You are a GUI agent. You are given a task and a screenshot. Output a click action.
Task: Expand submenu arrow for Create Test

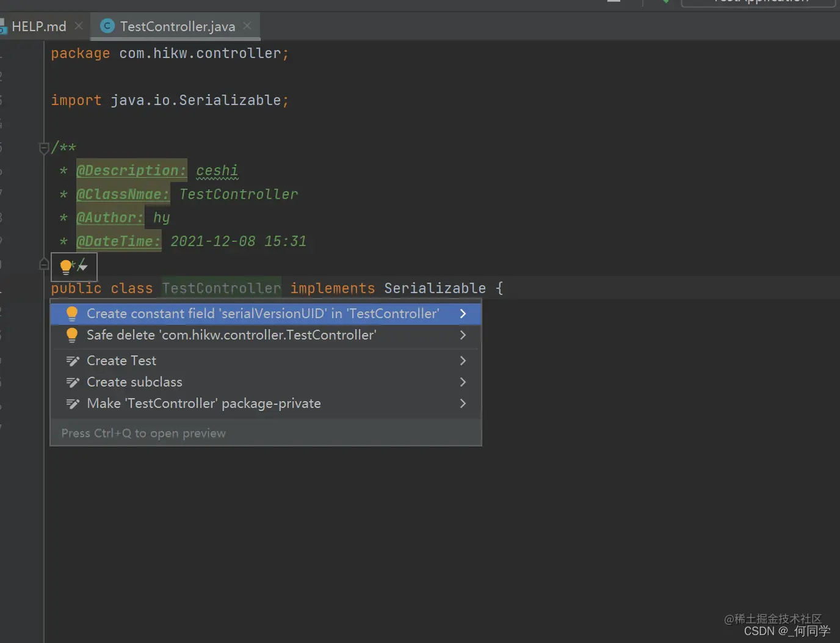tap(463, 360)
